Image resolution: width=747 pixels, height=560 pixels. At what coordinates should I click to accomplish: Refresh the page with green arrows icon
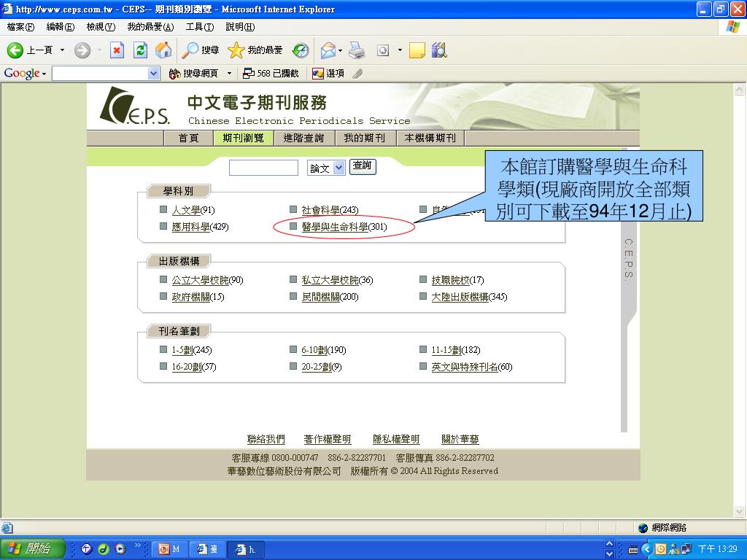(x=141, y=50)
